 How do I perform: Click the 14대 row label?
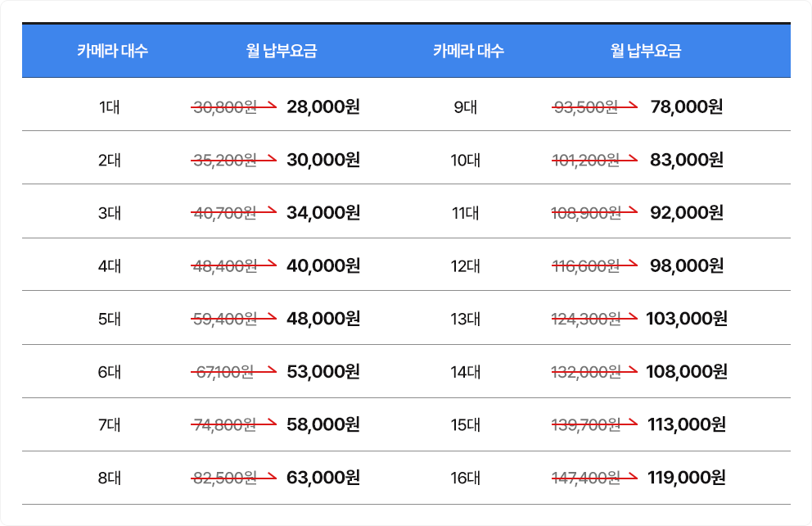(465, 372)
